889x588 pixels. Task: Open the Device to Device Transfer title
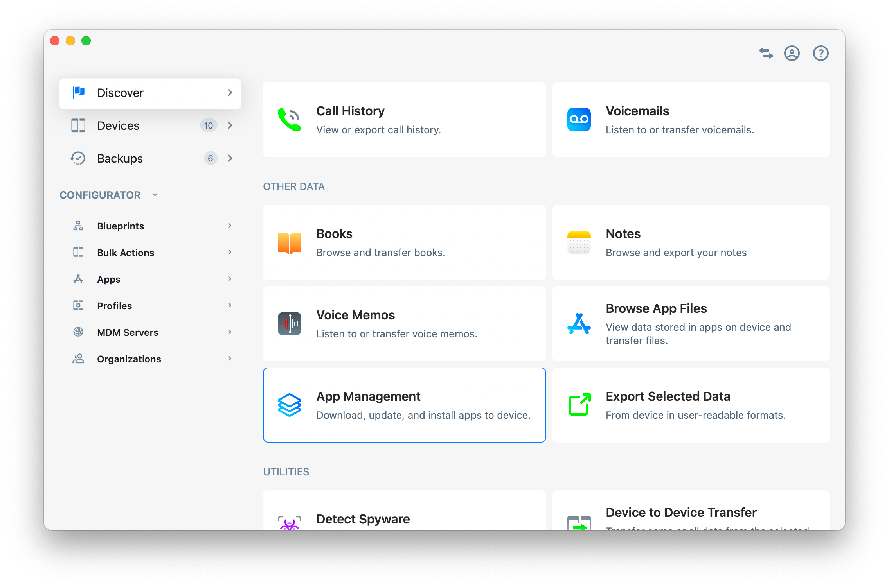coord(681,513)
